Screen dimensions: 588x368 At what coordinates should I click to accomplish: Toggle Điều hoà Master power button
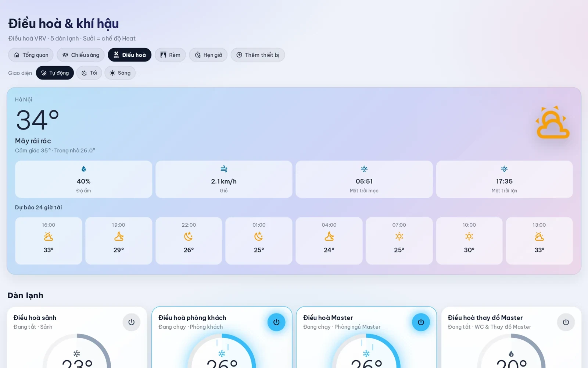coord(421,322)
